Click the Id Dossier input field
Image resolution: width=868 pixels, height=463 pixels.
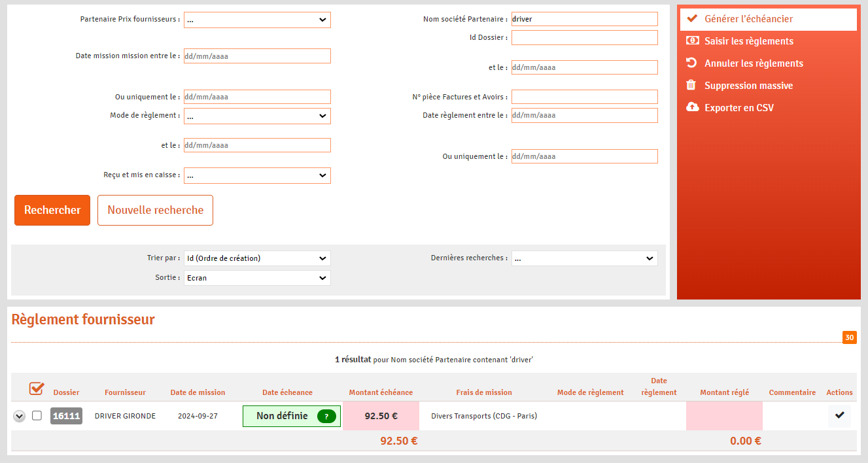point(584,38)
